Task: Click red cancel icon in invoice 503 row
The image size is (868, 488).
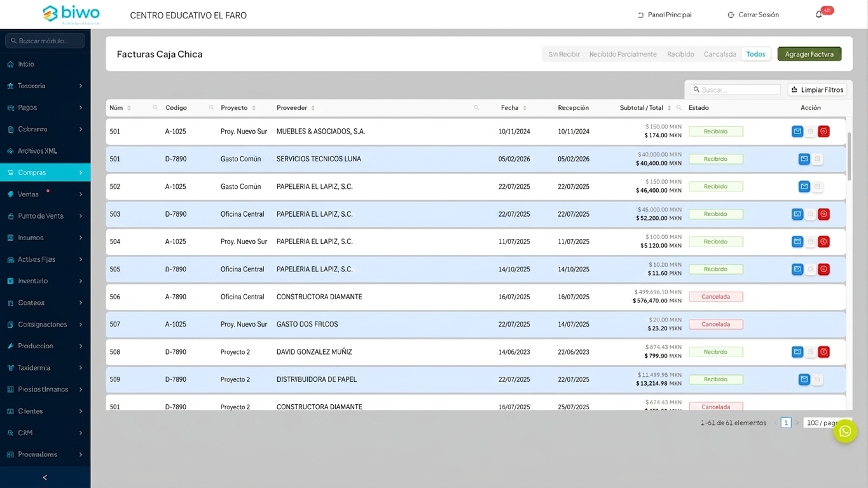Action: point(823,214)
